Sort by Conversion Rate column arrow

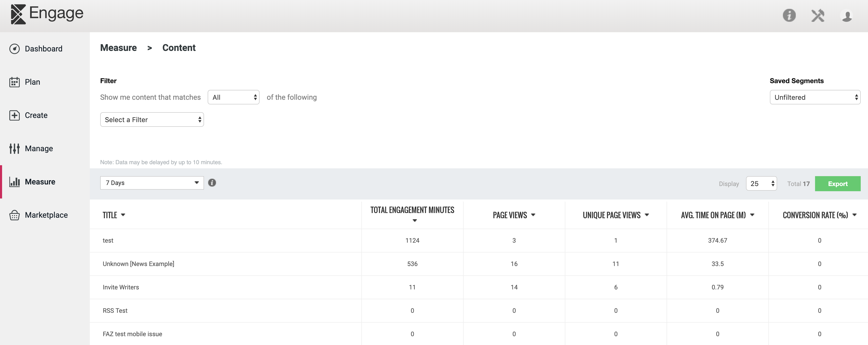[x=854, y=215]
